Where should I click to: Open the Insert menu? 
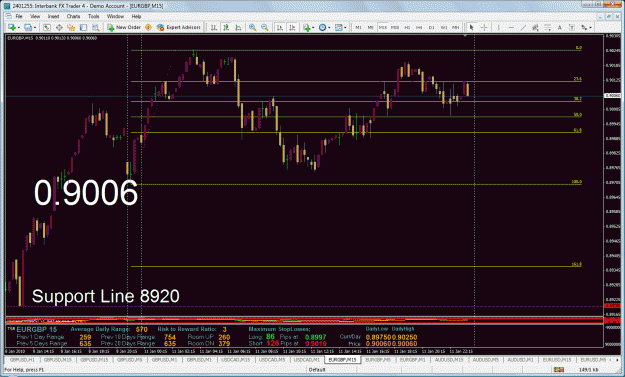coord(53,16)
